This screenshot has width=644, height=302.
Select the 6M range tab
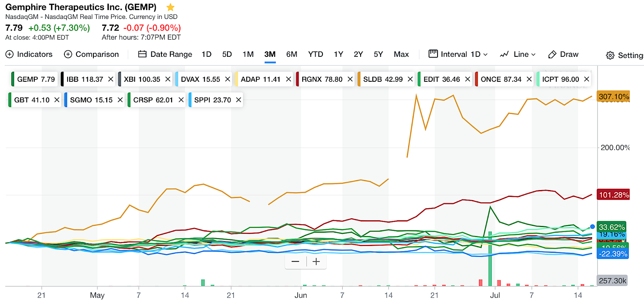point(292,54)
